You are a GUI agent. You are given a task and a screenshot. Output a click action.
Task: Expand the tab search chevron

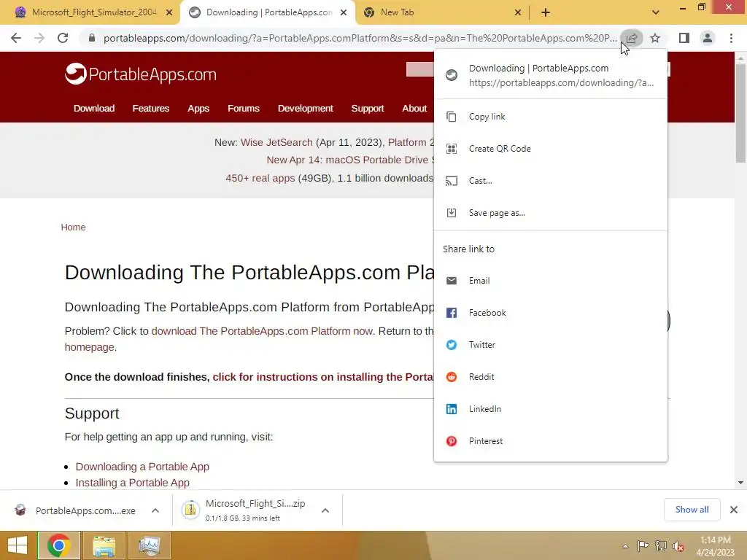click(x=656, y=12)
